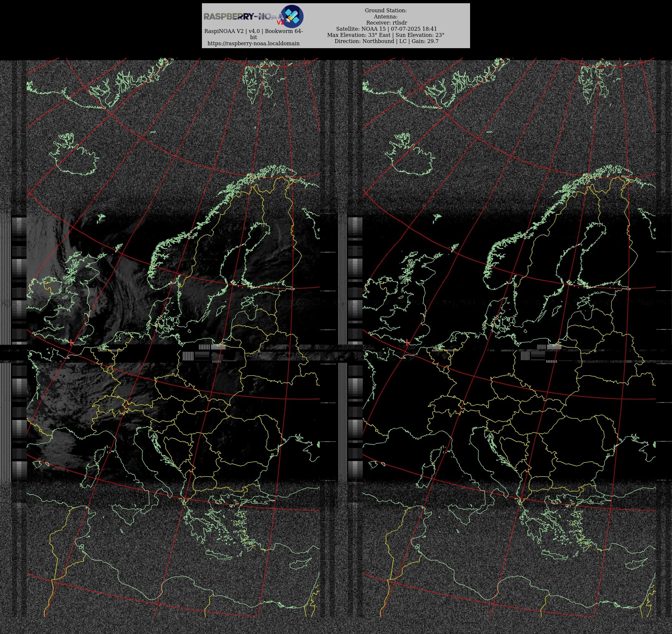Screen dimensions: 672x634
Task: Select the "Ground Station:" label
Action: point(386,10)
